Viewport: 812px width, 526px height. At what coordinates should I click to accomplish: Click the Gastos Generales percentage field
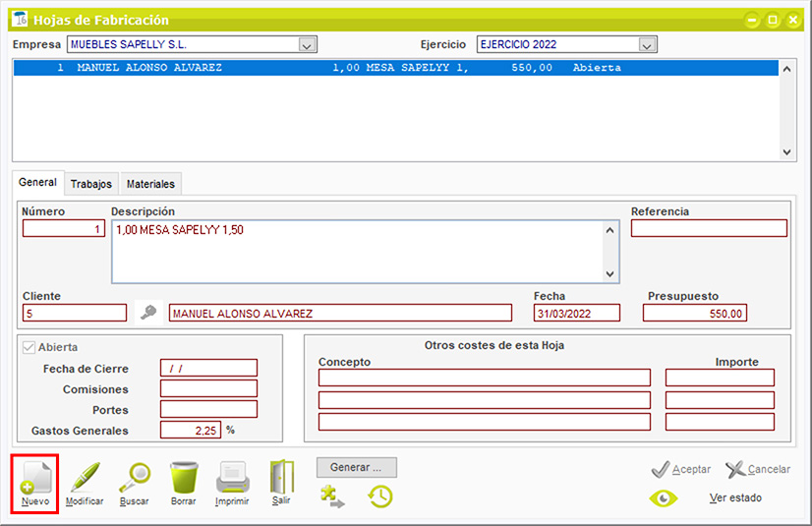click(190, 430)
